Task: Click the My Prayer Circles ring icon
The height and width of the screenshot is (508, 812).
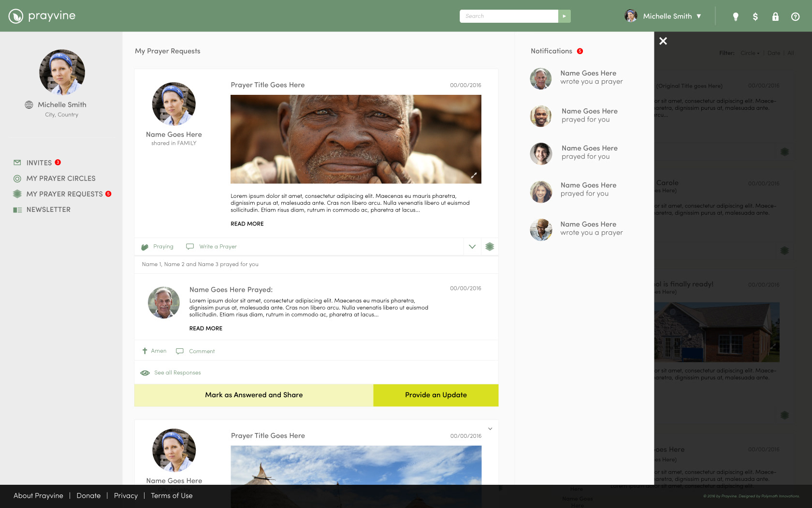Action: [x=17, y=179]
